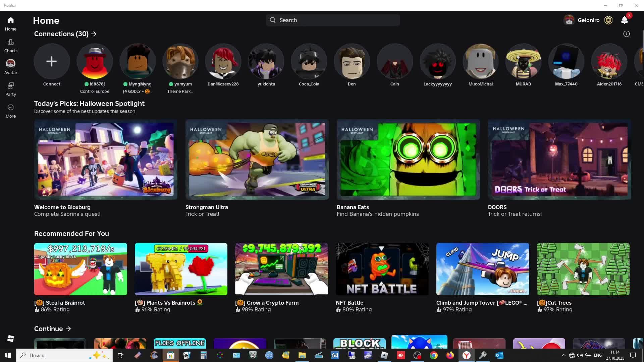Click the Robux hexagon icon
Image resolution: width=644 pixels, height=362 pixels.
click(x=608, y=20)
